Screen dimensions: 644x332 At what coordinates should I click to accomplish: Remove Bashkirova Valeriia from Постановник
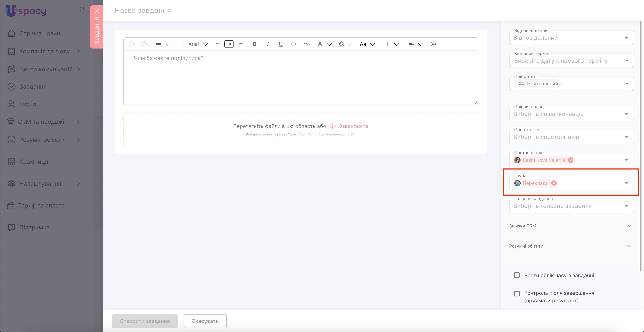tap(570, 160)
